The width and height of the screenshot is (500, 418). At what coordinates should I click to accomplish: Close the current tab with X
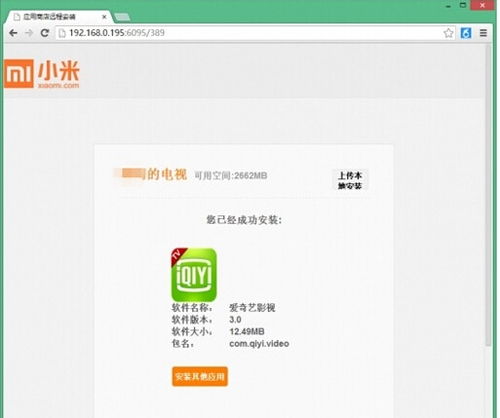[104, 16]
